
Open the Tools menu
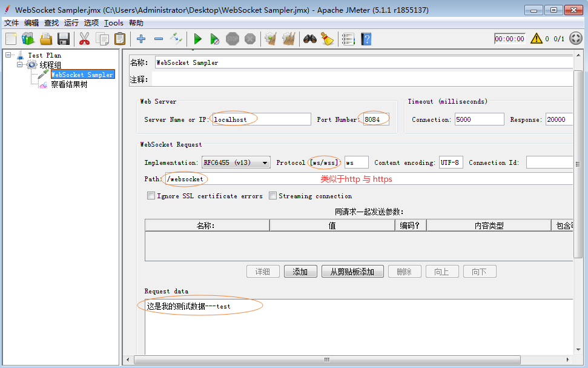[114, 23]
